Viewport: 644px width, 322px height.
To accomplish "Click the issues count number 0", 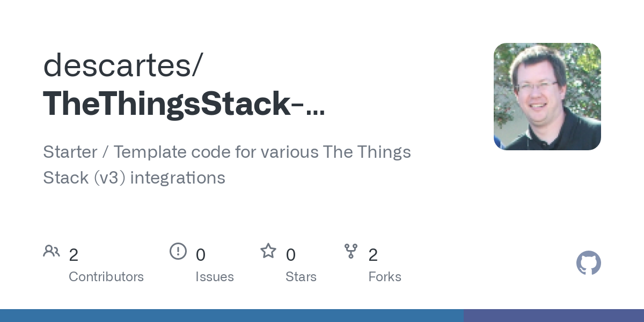I will pos(200,255).
